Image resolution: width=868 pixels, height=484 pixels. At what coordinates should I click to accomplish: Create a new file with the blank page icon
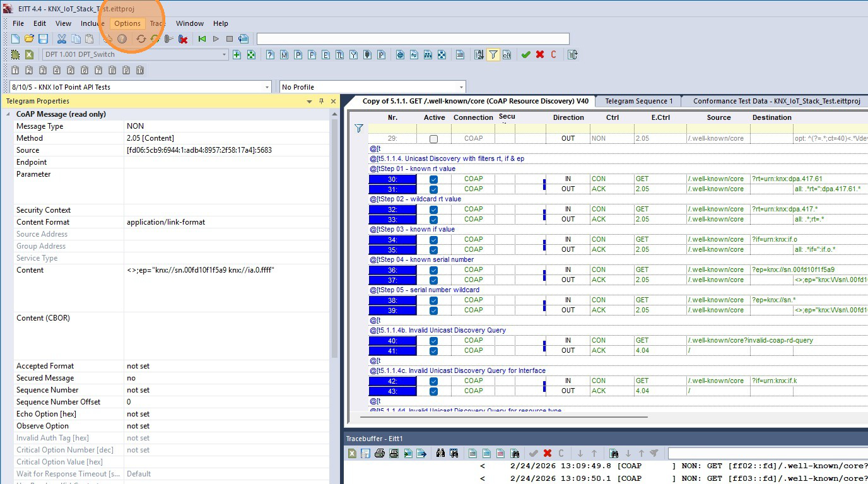pos(16,39)
